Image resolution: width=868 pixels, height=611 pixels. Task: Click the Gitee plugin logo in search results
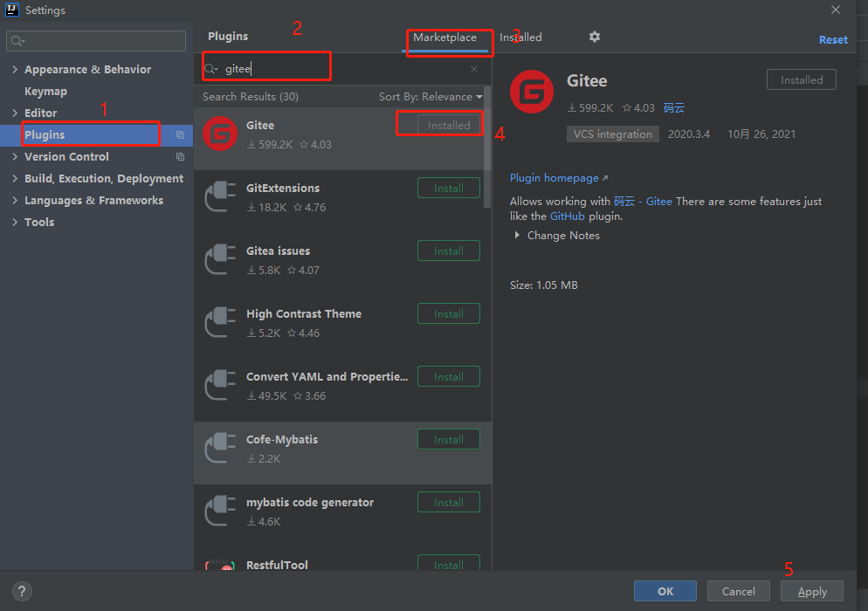(220, 134)
